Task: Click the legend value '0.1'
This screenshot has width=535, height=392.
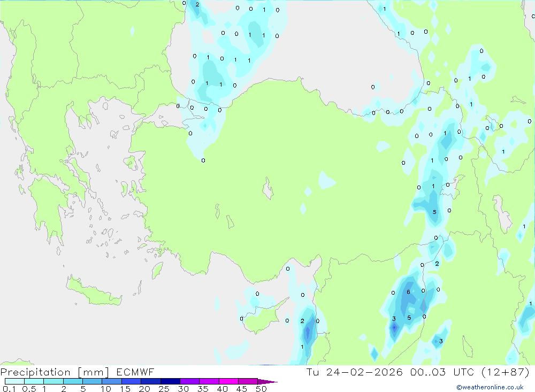Action: 9,389
